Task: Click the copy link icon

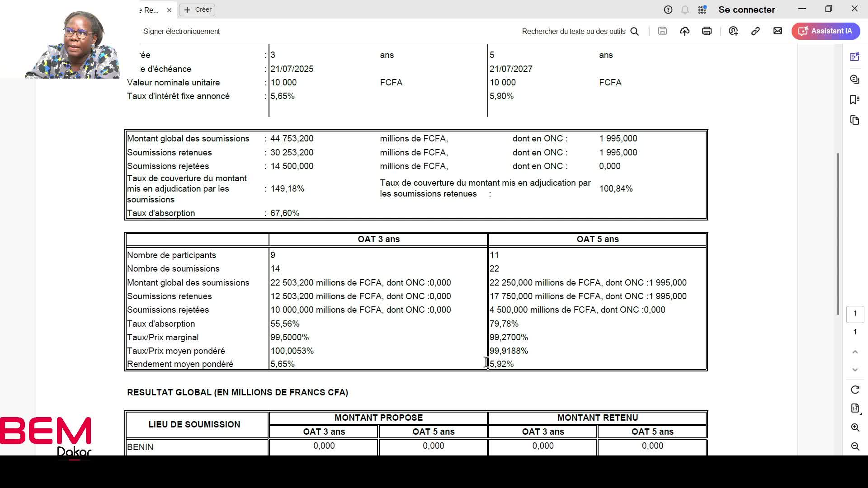Action: 755,31
